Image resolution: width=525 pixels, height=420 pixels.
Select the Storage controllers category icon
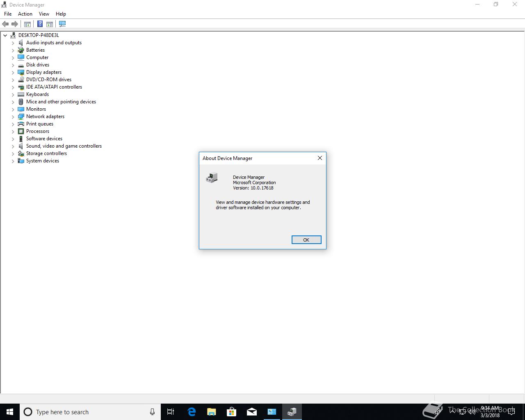tap(21, 153)
